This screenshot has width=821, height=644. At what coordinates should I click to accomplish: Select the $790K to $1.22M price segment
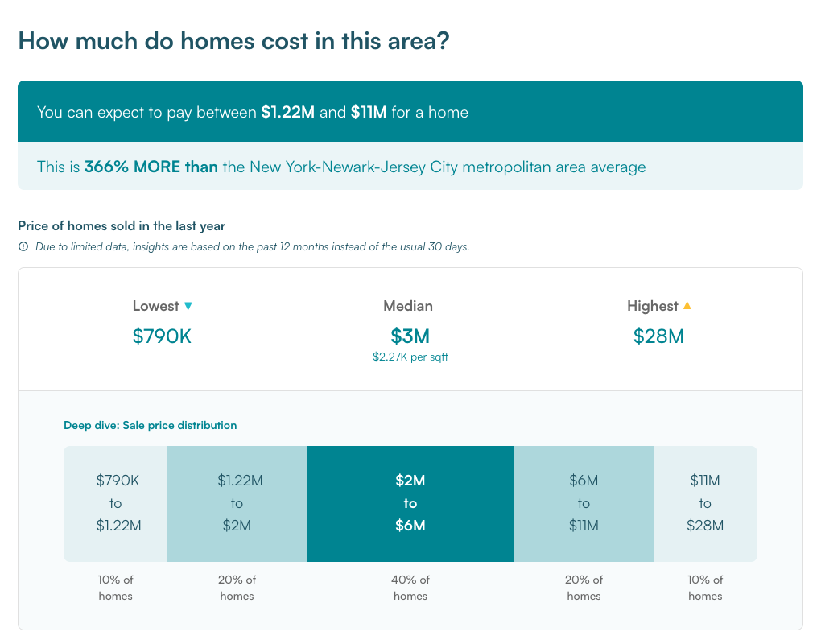click(x=116, y=504)
